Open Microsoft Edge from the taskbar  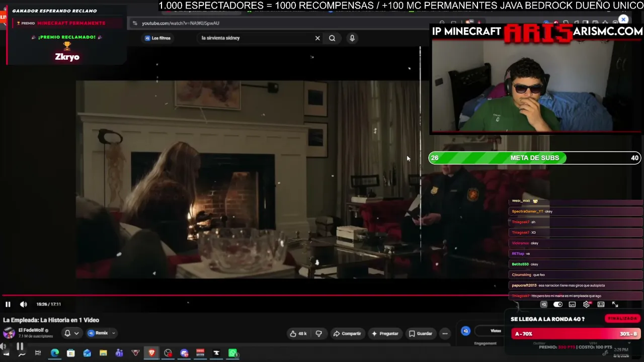[x=54, y=353]
